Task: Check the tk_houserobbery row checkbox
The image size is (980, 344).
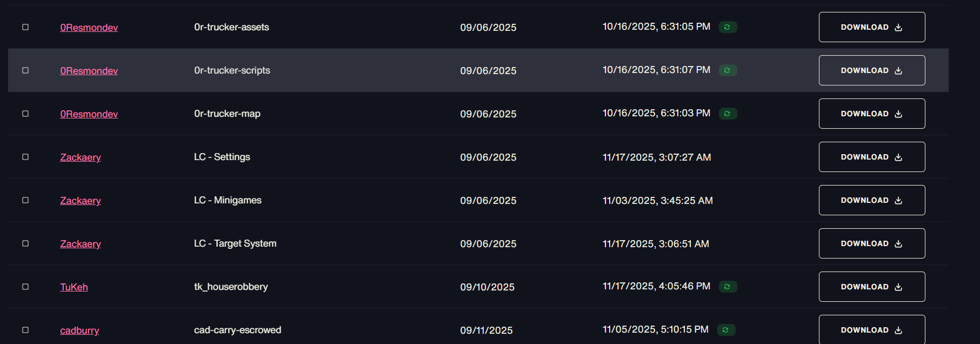Action: 25,287
